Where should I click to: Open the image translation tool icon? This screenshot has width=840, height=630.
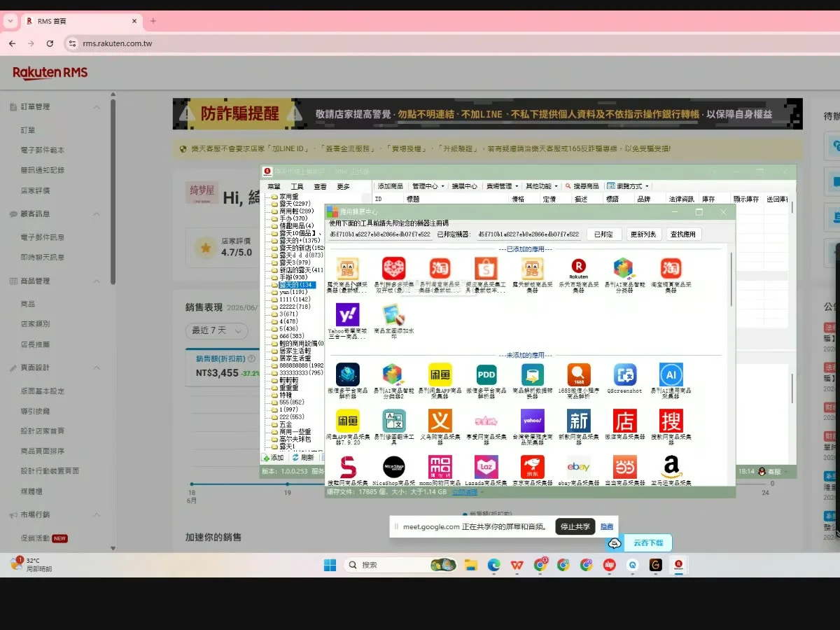393,421
